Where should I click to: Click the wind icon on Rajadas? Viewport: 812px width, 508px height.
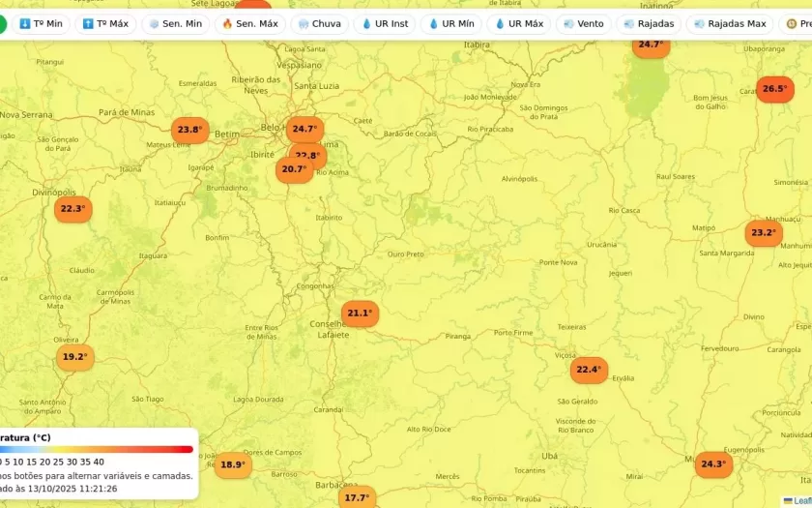[628, 24]
